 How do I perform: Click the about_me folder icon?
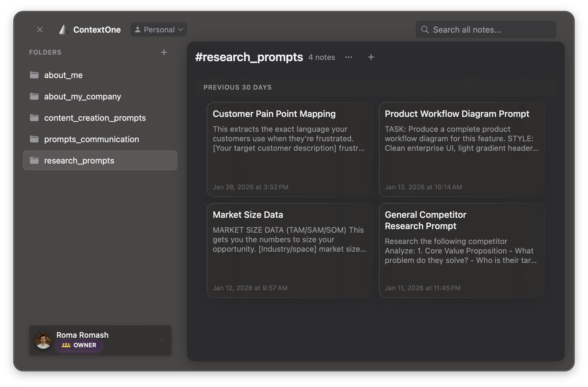(35, 75)
